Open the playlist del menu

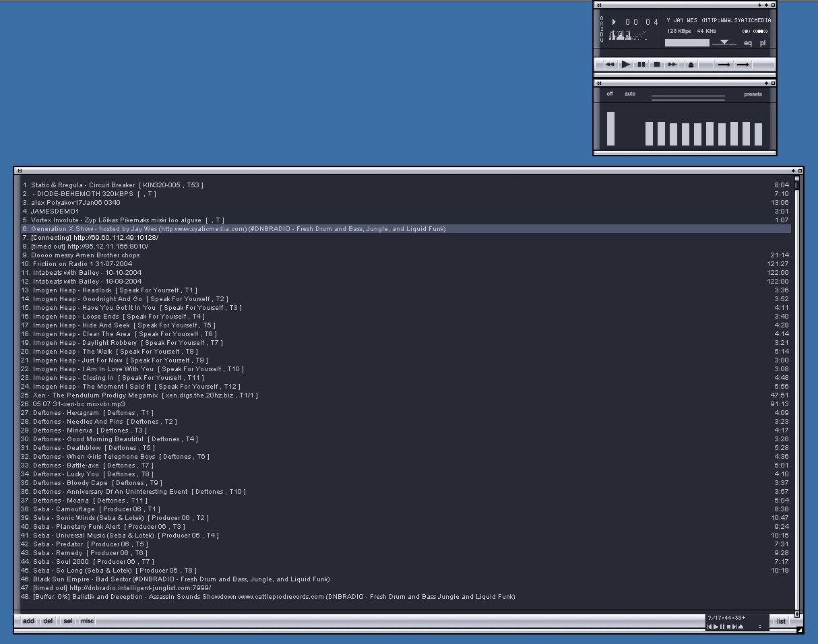pos(48,621)
